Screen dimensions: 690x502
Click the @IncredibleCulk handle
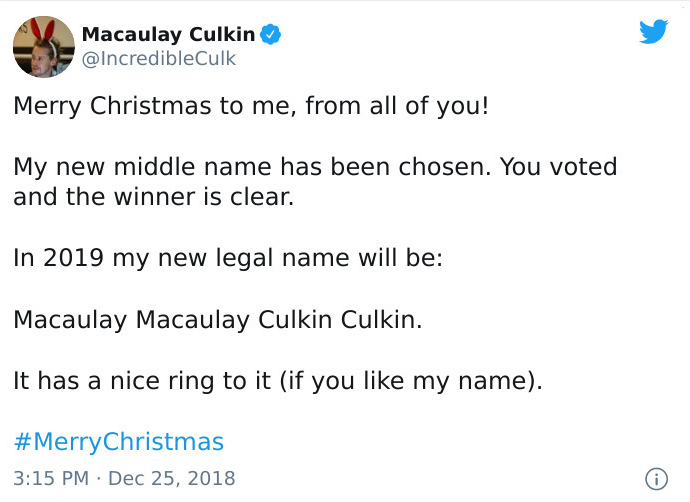pos(159,58)
